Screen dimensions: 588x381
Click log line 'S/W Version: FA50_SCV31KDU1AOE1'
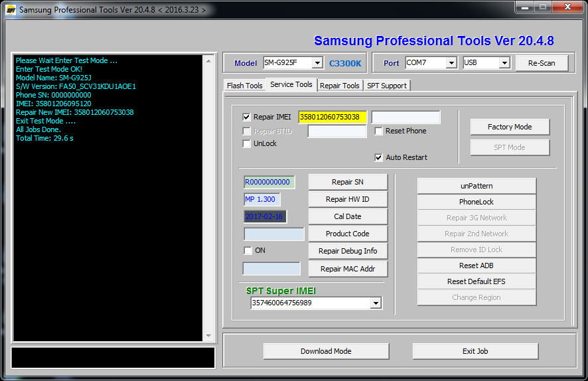(x=76, y=86)
